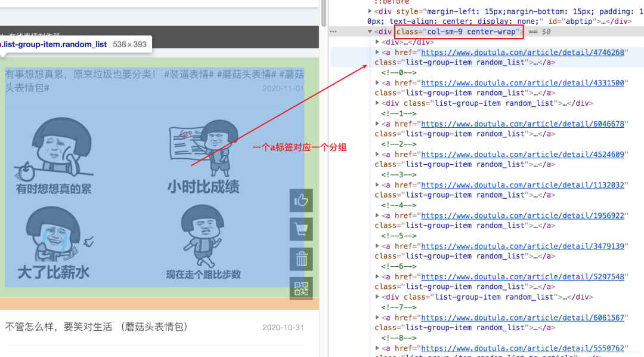Open link article/detail/4746268
This screenshot has width=644, height=357.
click(x=522, y=52)
